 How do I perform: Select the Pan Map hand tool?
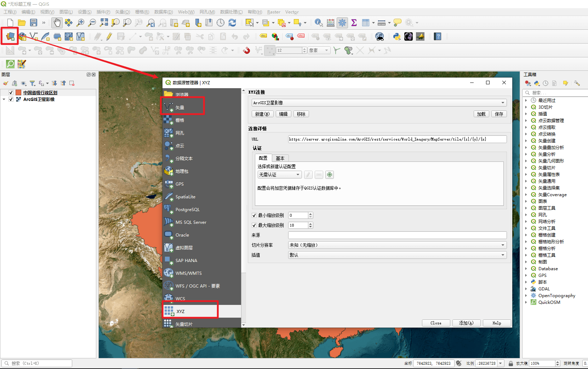(x=57, y=23)
